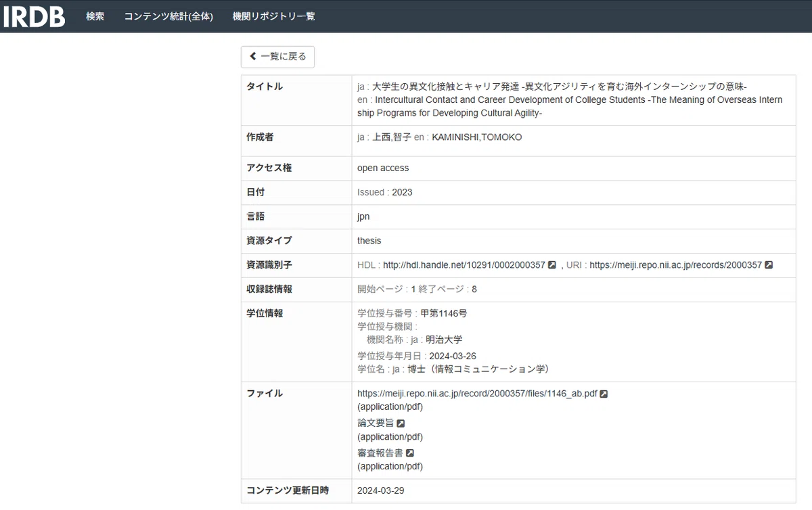Image resolution: width=812 pixels, height=510 pixels.
Task: Open external link icon after meiji URI
Action: coord(769,265)
